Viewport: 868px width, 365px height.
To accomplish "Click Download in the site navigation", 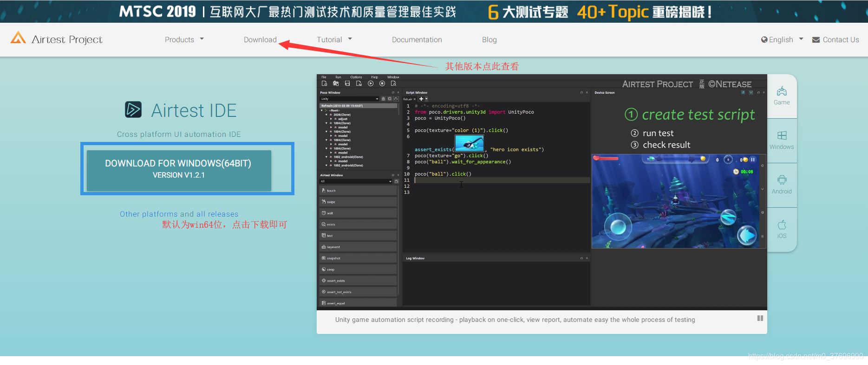I will point(260,39).
